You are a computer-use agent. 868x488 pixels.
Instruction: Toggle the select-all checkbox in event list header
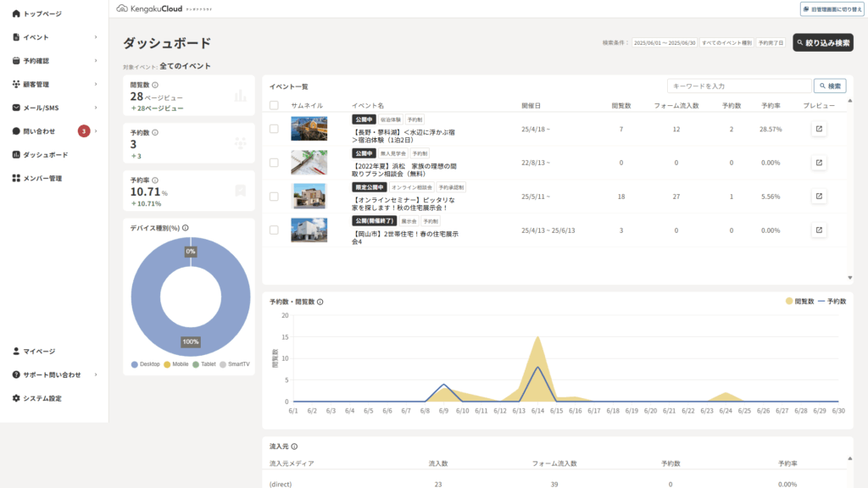pyautogui.click(x=274, y=106)
